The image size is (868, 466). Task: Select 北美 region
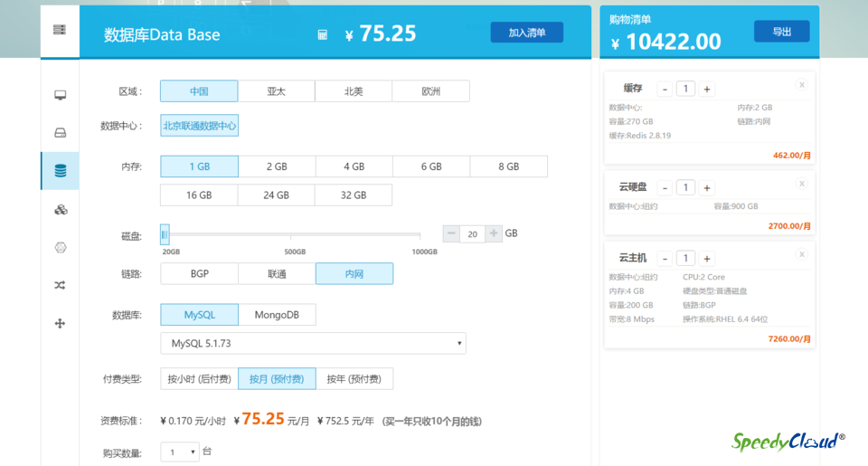354,91
